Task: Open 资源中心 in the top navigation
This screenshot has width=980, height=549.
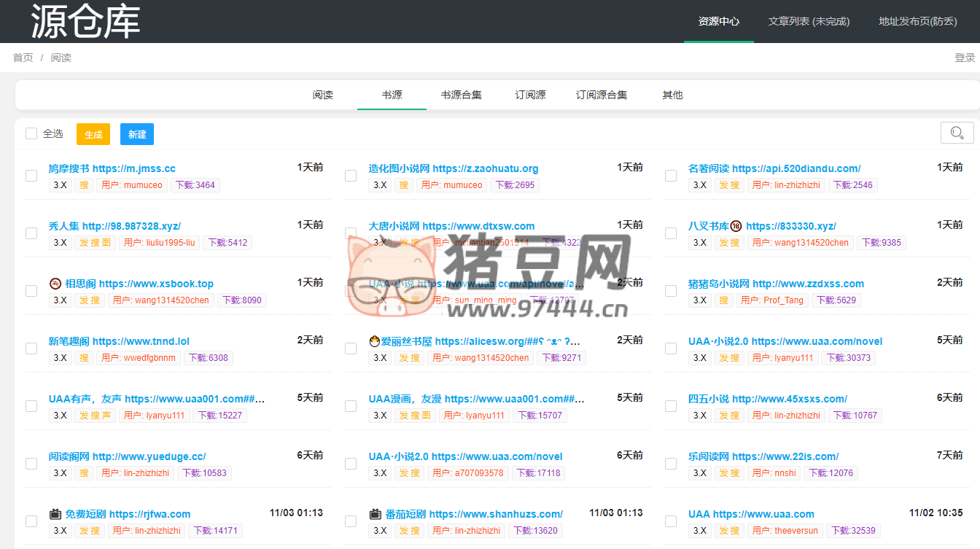Action: tap(719, 21)
